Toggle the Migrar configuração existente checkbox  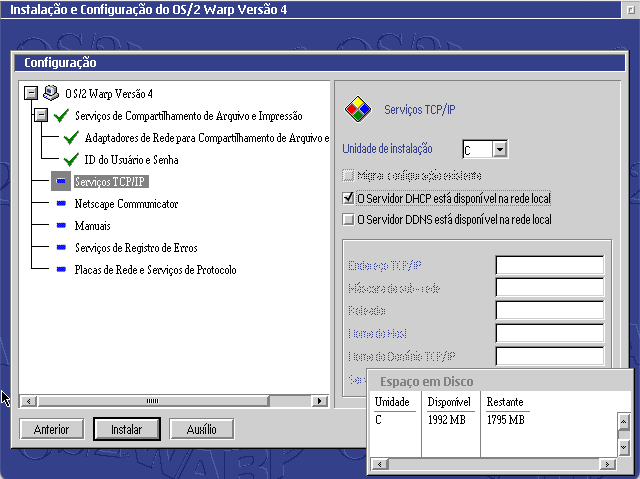(x=349, y=176)
